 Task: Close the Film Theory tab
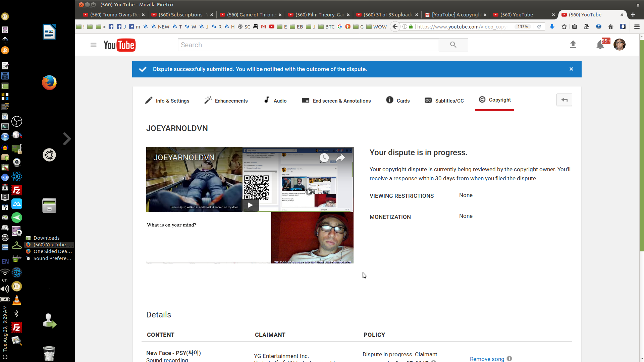point(348,14)
